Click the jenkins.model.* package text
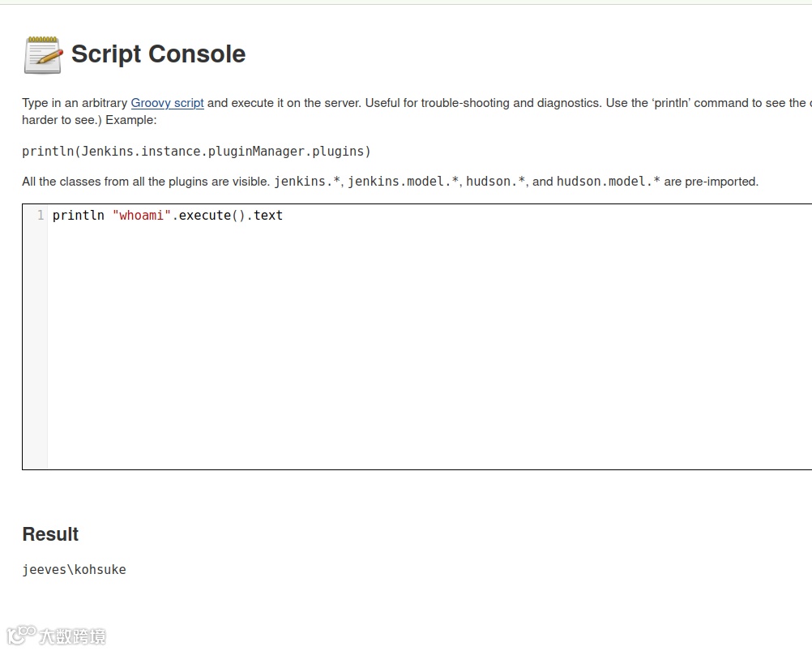 click(403, 182)
